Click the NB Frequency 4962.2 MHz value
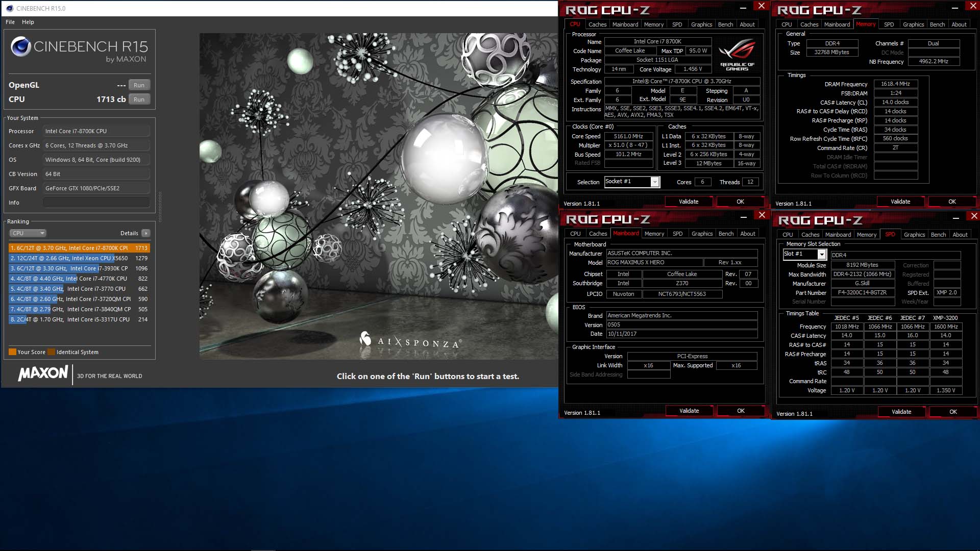Viewport: 980px width, 551px height. coord(934,61)
